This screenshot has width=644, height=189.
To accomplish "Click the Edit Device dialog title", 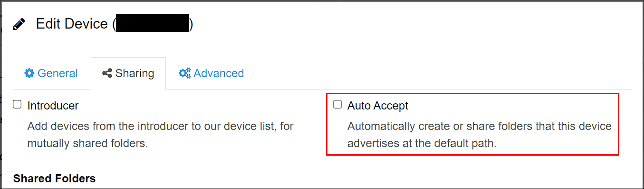I will [72, 24].
